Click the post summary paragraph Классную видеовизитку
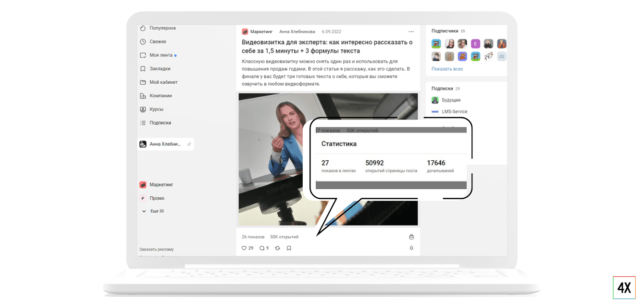 tap(326, 73)
